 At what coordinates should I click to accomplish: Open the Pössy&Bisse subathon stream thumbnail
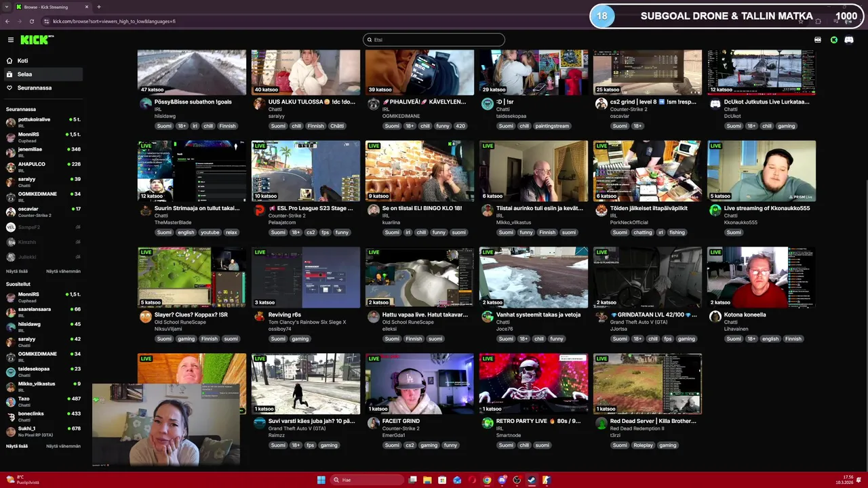click(x=192, y=72)
